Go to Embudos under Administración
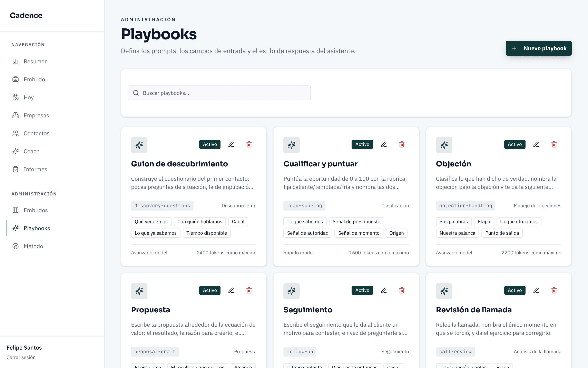Image resolution: width=588 pixels, height=368 pixels. pos(52,210)
